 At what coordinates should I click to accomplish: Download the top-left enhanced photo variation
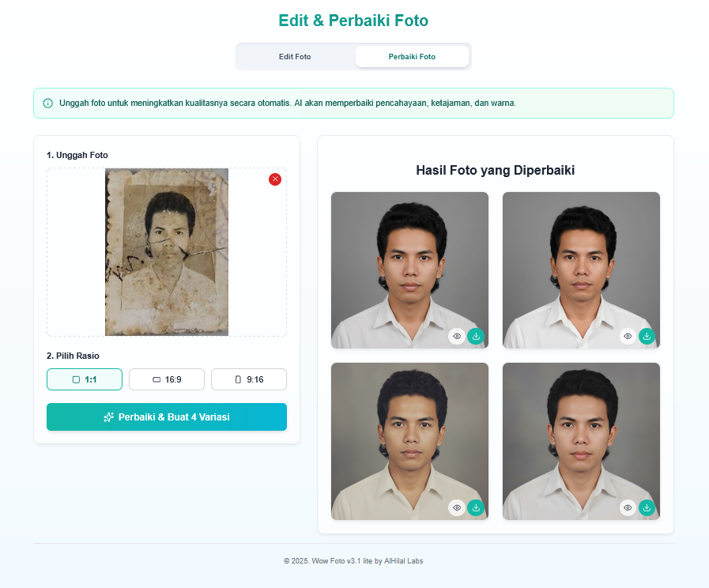[475, 336]
